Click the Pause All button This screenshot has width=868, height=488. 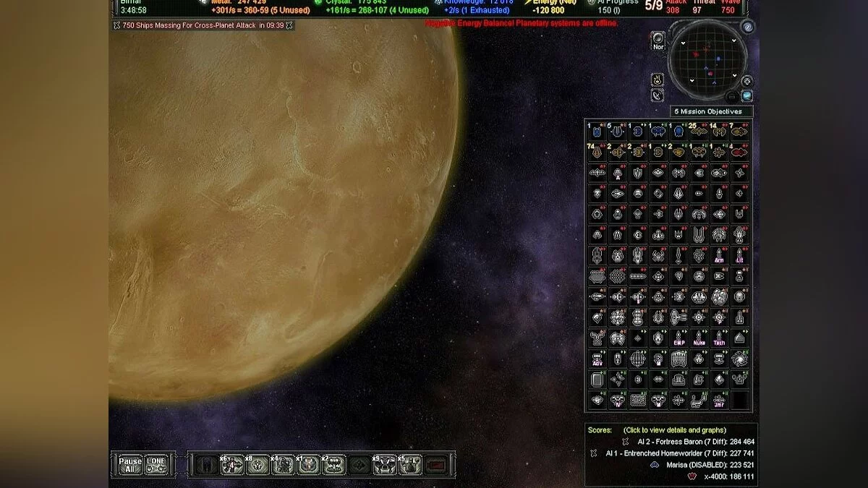tap(130, 465)
